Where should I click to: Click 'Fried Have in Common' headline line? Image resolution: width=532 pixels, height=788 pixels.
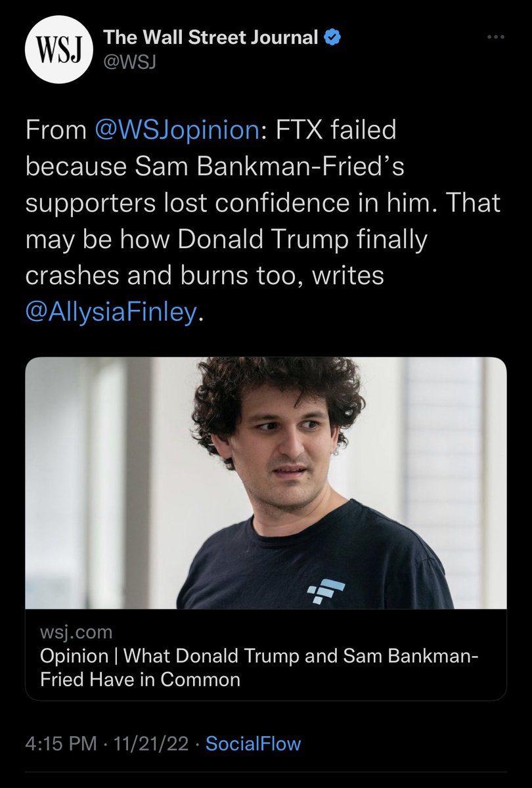140,678
